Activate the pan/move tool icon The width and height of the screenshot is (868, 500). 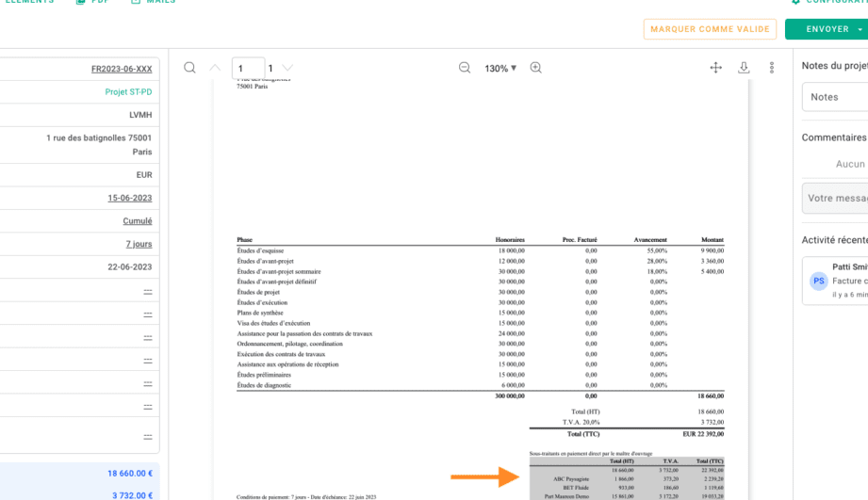coord(715,68)
